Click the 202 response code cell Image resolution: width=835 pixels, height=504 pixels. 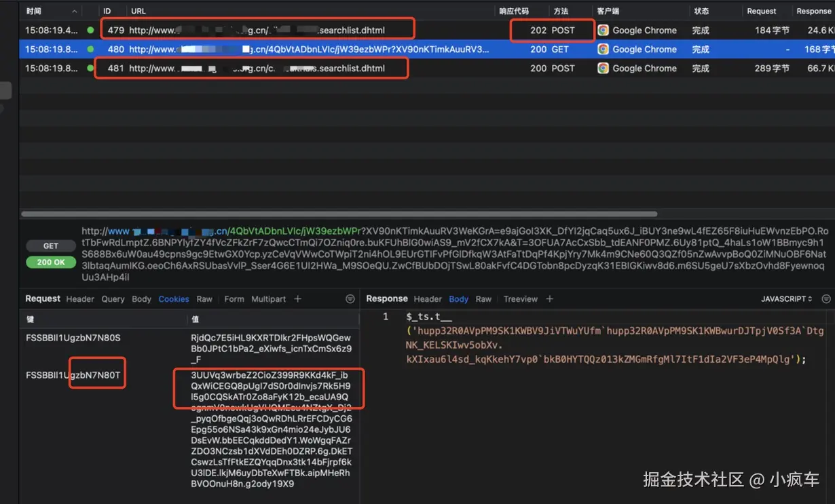538,31
